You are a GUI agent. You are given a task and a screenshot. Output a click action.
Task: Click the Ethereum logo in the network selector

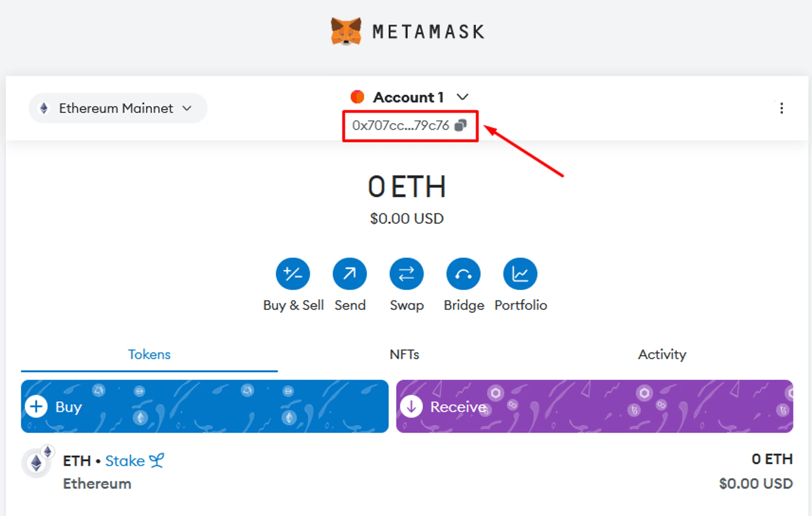(44, 108)
